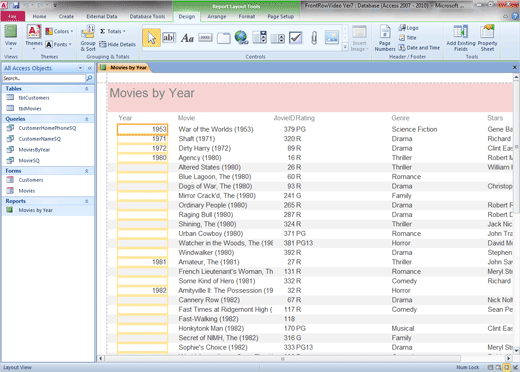
Task: Pick the Check Box control
Action: [x=296, y=38]
